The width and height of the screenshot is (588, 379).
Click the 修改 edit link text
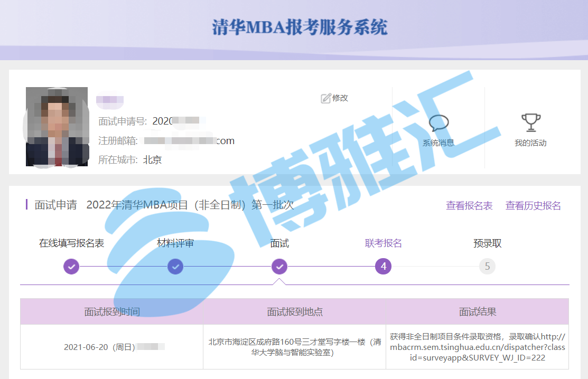click(340, 98)
